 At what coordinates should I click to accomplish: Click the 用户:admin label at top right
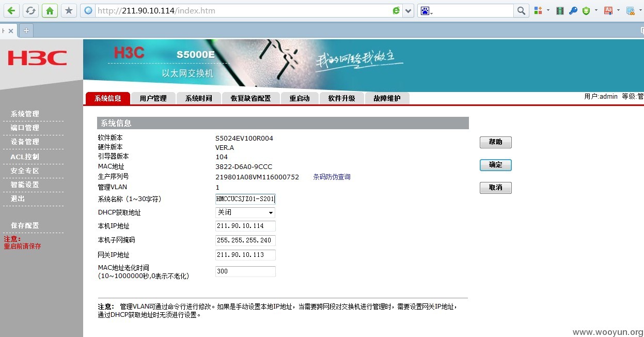pos(601,97)
